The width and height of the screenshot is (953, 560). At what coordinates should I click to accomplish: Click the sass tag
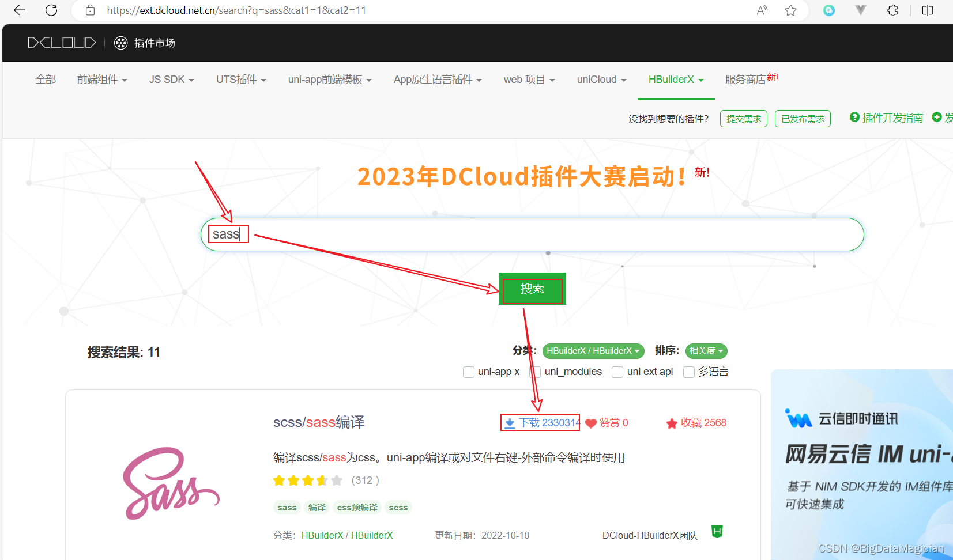click(x=287, y=508)
